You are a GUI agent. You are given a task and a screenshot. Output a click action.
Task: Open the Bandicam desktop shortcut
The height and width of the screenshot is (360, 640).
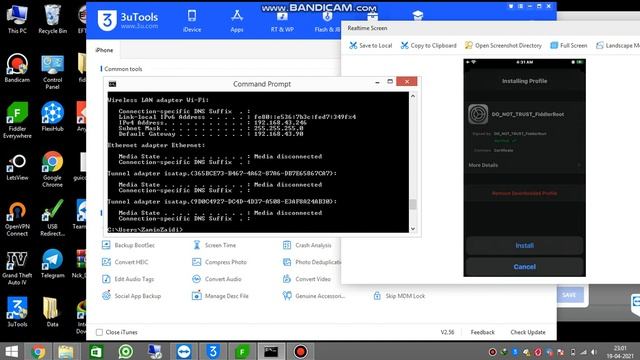(17, 68)
